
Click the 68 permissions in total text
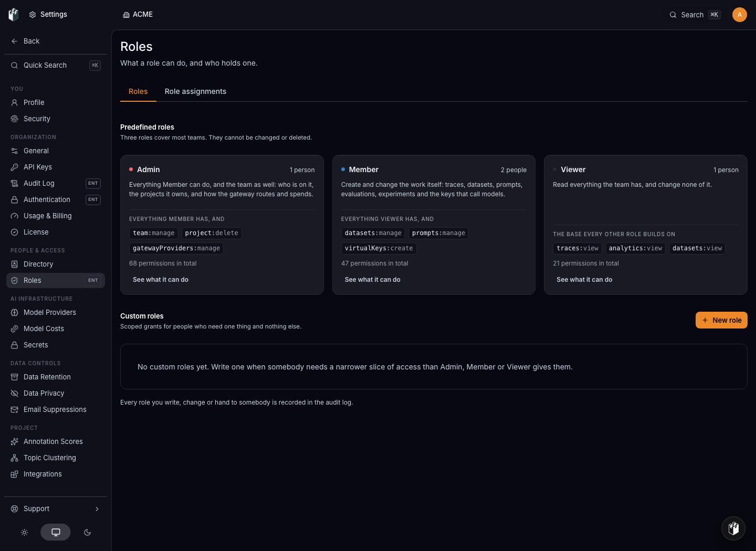click(163, 263)
